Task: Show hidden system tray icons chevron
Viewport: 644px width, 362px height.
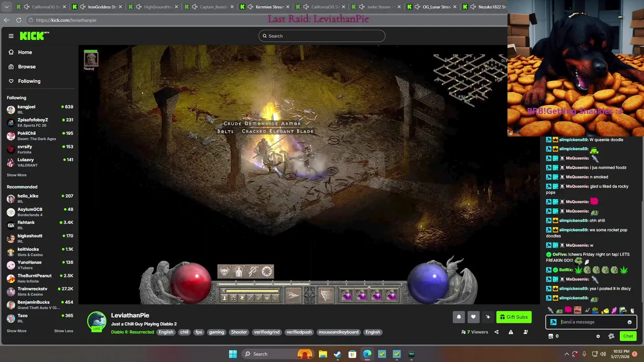Action: coord(567,354)
